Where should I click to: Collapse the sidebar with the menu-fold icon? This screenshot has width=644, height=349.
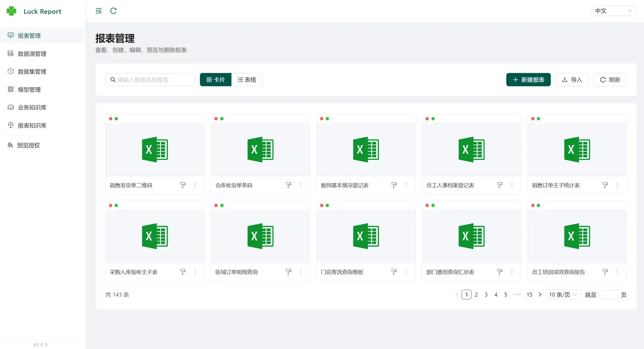(98, 11)
